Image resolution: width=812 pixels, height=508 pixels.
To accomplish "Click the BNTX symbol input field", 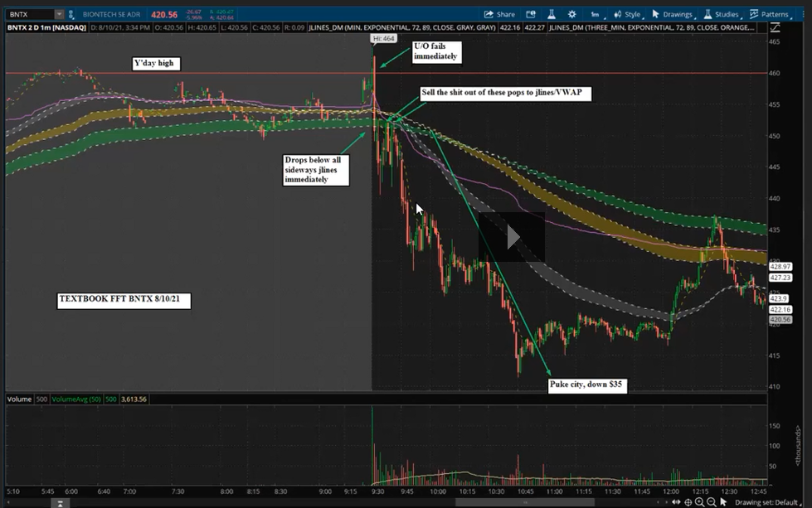I will [30, 14].
